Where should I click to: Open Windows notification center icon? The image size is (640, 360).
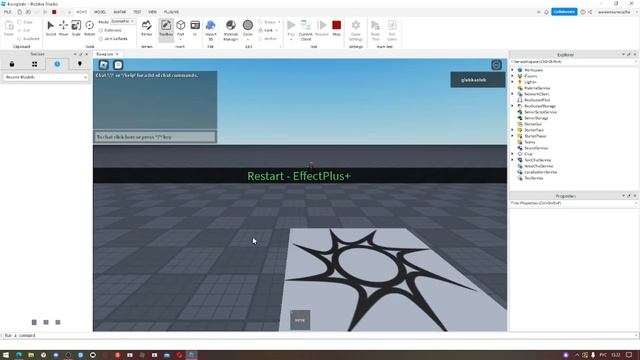click(629, 355)
